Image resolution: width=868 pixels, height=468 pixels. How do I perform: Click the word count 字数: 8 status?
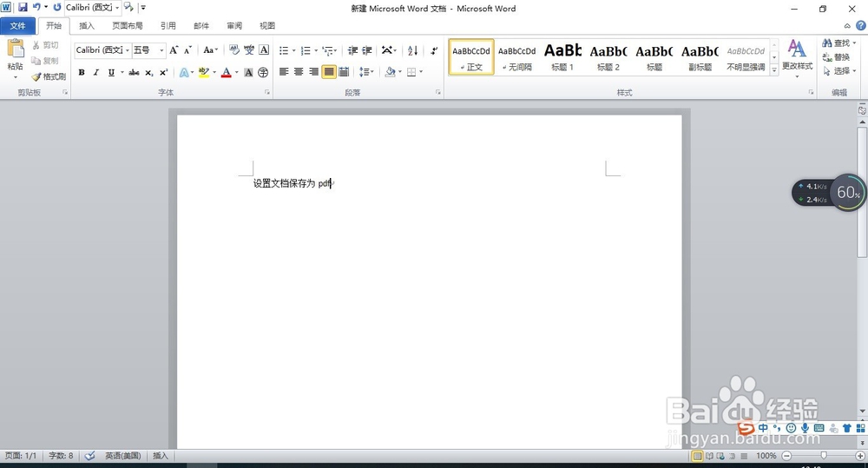pos(61,456)
